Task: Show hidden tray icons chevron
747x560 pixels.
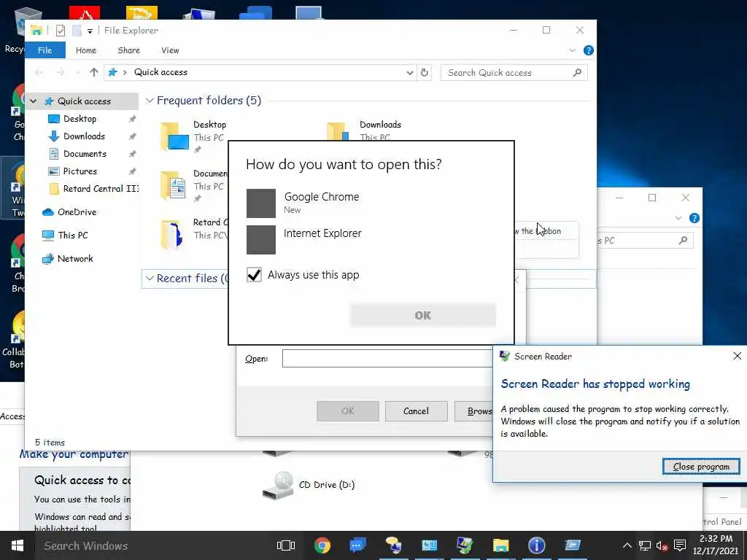Action: click(627, 545)
